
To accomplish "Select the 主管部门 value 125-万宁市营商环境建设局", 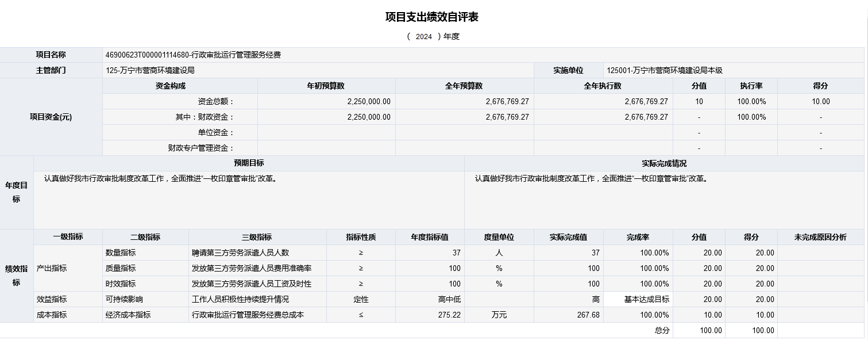I will pyautogui.click(x=151, y=71).
